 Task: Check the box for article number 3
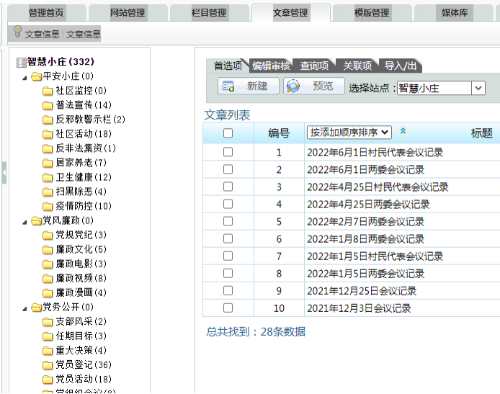228,187
